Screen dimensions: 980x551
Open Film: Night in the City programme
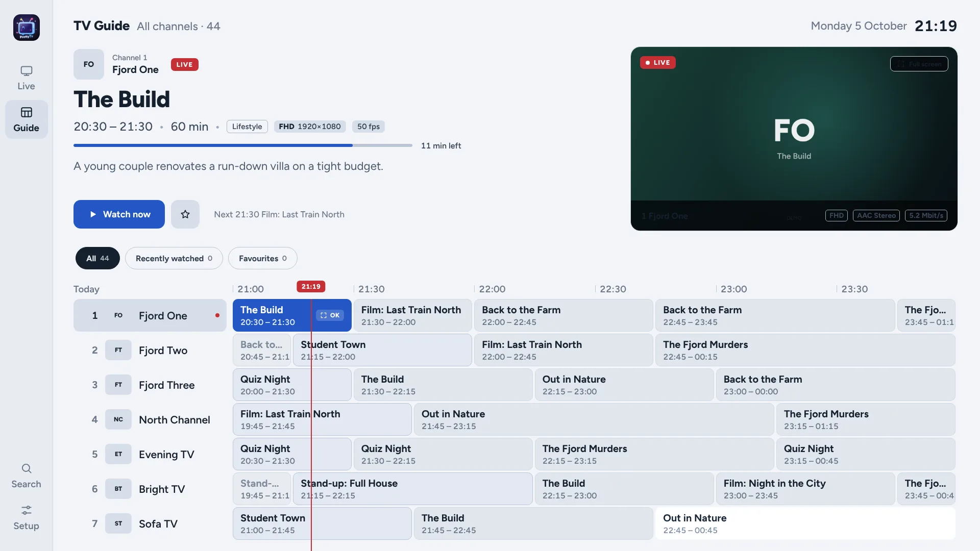[x=805, y=489]
